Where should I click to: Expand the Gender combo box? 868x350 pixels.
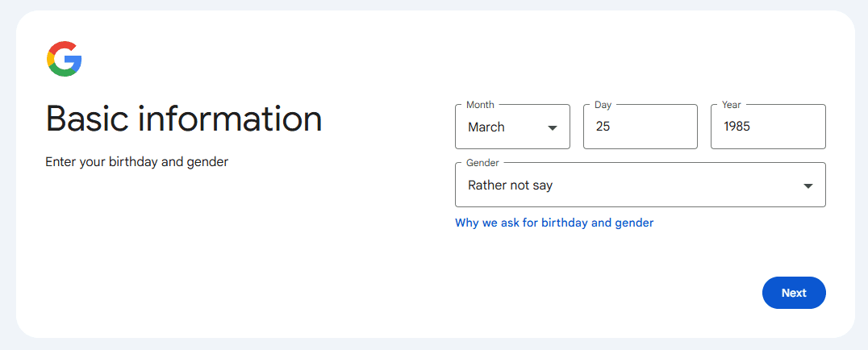point(641,185)
